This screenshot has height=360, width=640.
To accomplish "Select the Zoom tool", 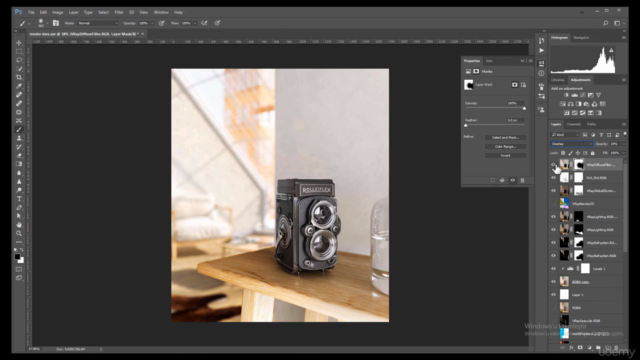I will (x=19, y=233).
